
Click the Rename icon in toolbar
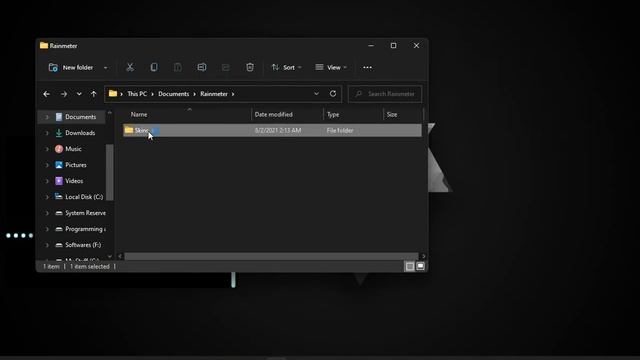tap(202, 67)
